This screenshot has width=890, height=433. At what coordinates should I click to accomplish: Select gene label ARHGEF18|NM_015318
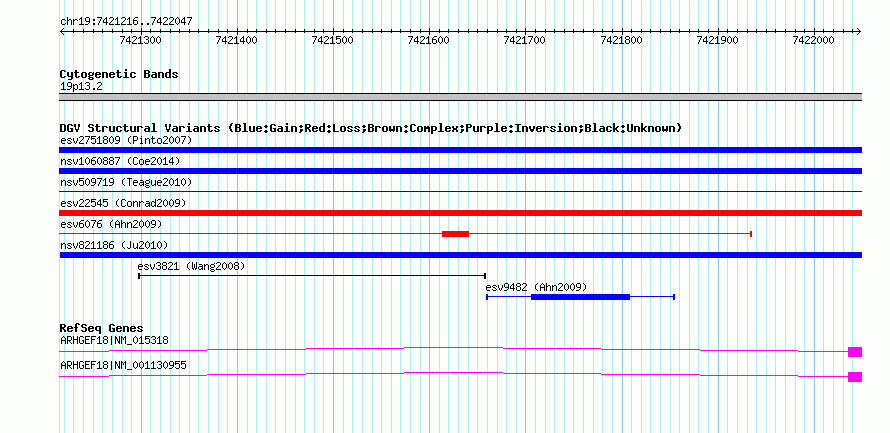114,340
